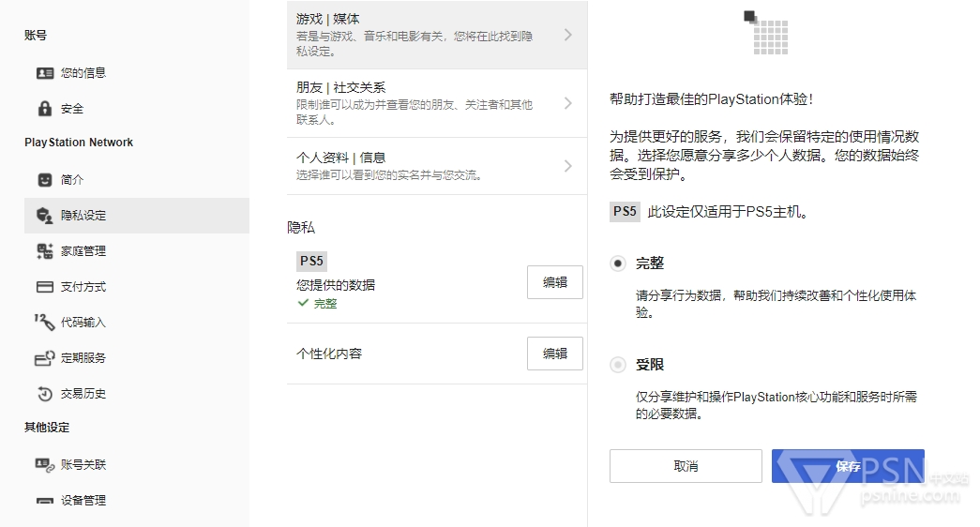Image resolution: width=980 pixels, height=527 pixels.
Task: Click the 交易历史 history clock icon
Action: click(45, 394)
